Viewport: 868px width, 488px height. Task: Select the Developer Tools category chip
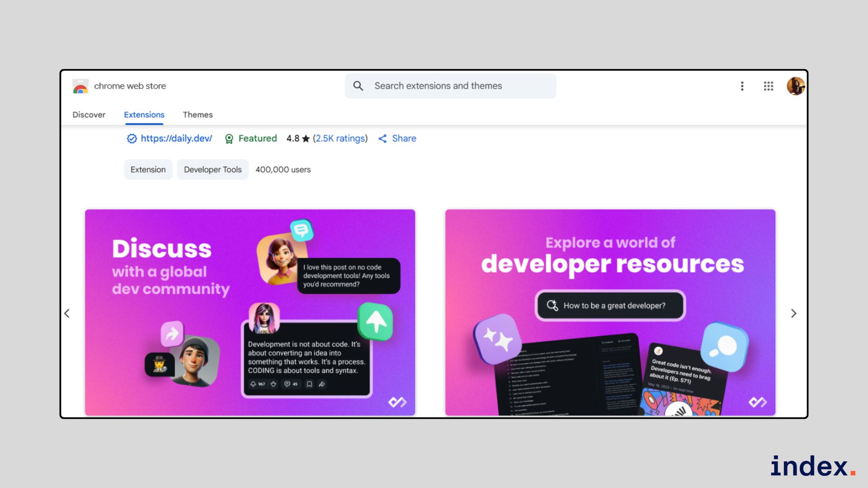pos(212,169)
